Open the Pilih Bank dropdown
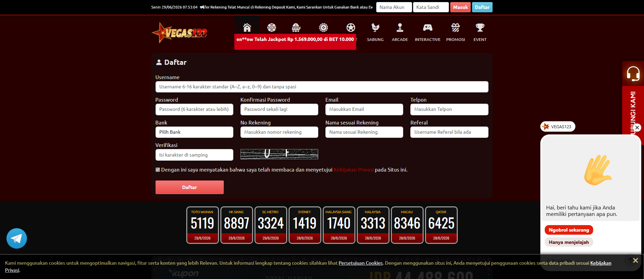This screenshot has height=279, width=644. click(x=194, y=132)
